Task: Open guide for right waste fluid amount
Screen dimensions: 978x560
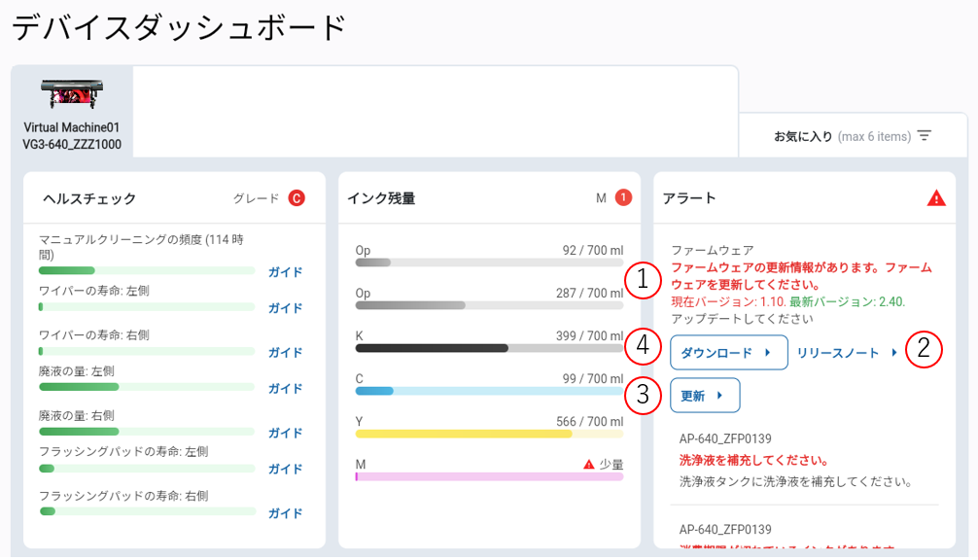Action: coord(285,434)
